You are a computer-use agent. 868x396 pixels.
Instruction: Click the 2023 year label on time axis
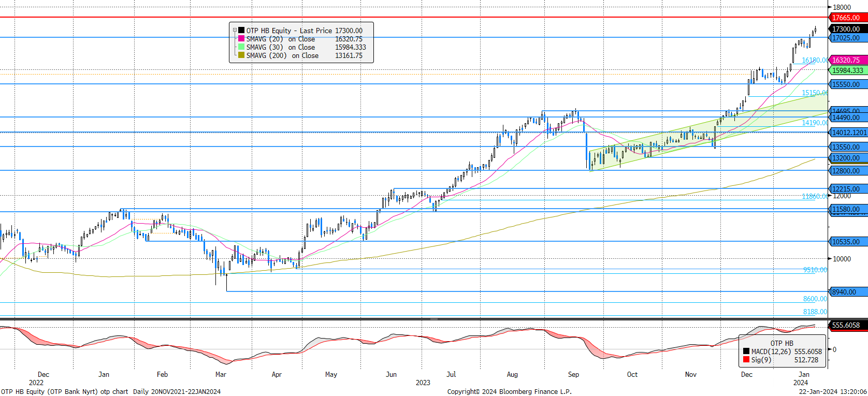pyautogui.click(x=423, y=383)
